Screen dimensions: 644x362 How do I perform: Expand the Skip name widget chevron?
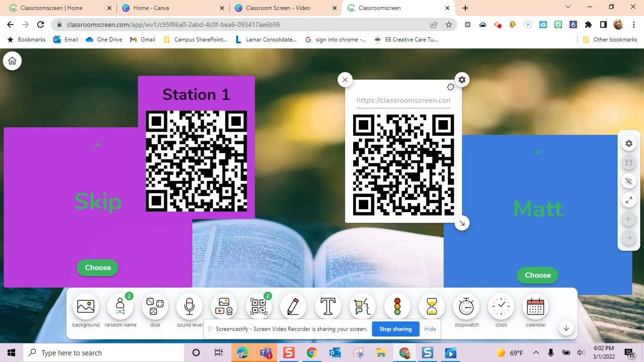98,145
